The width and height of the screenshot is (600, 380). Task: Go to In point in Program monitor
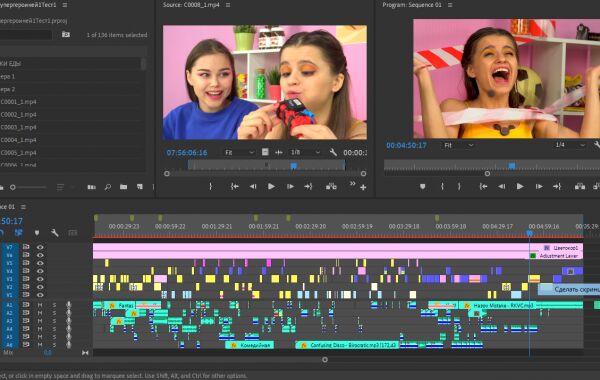point(483,186)
